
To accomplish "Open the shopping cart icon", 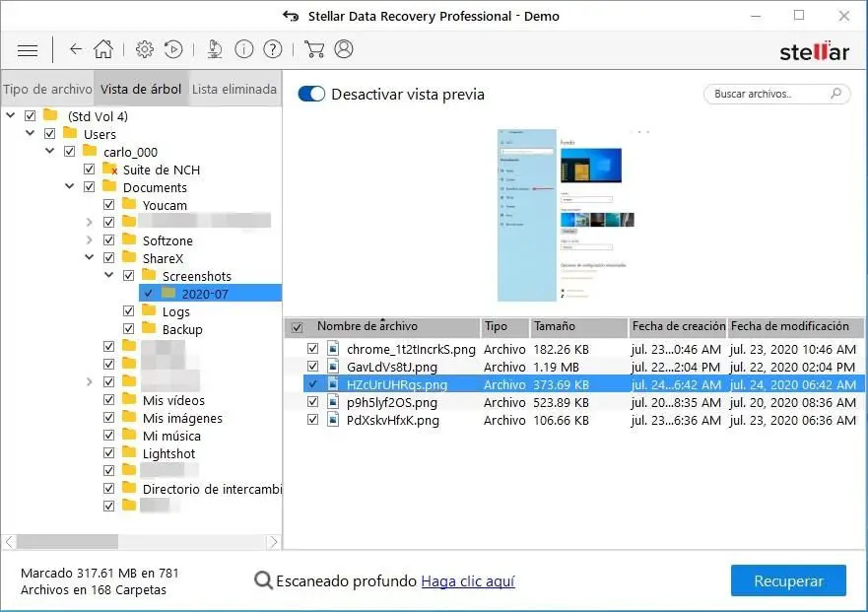I will coord(314,49).
